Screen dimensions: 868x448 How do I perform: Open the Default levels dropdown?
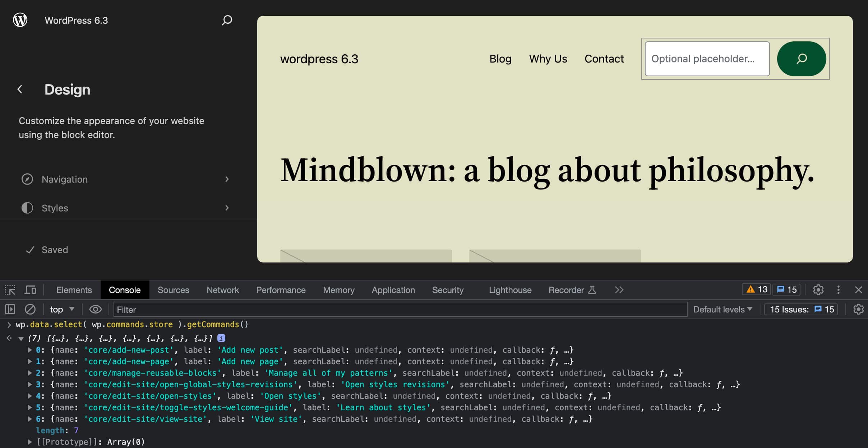(x=722, y=309)
